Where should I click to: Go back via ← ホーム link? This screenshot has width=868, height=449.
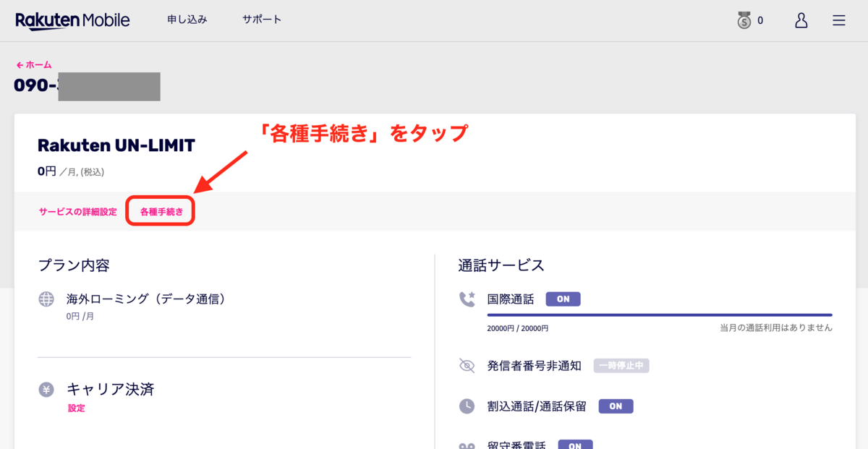point(34,64)
